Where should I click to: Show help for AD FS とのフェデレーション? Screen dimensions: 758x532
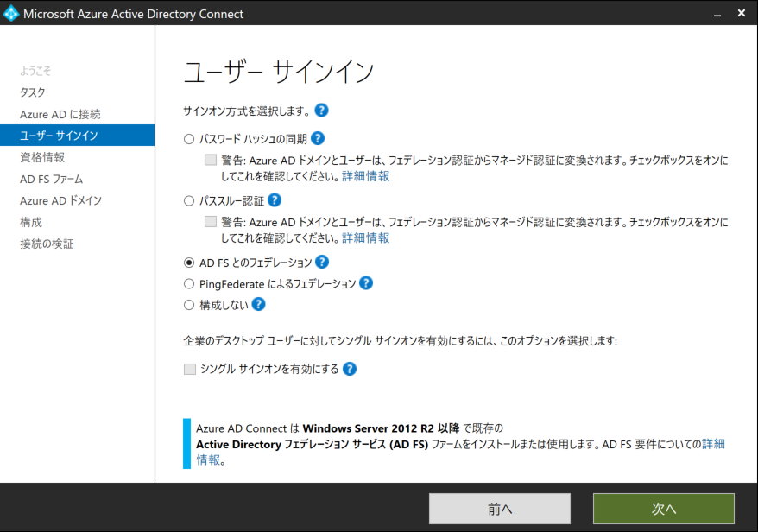coord(322,263)
